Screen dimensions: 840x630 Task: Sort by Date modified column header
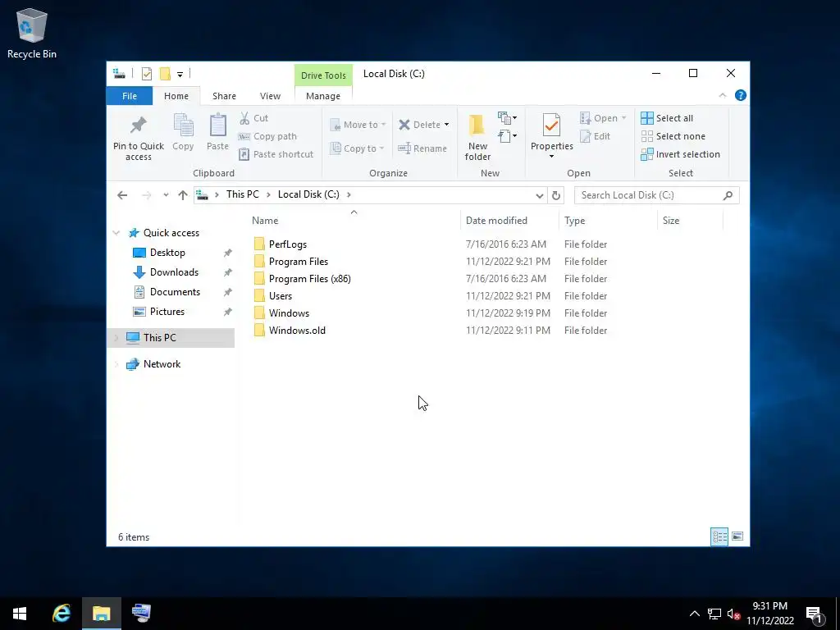[509, 220]
